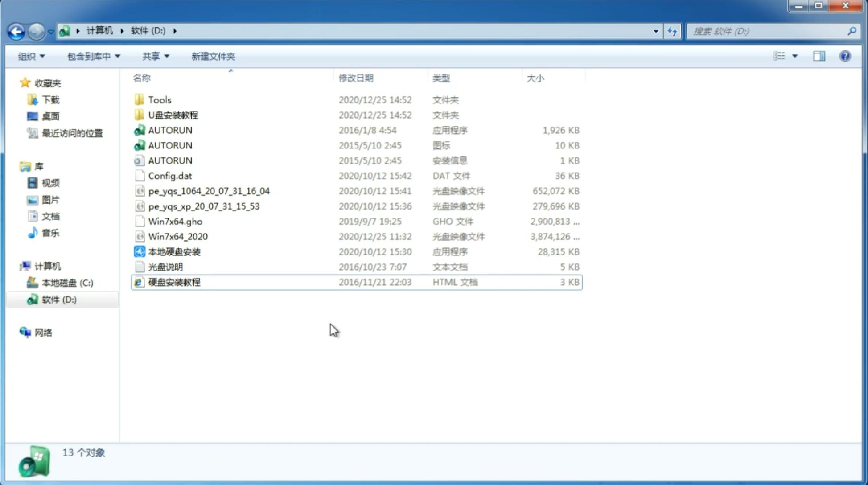
Task: Open Win7x64.gho backup file
Action: (x=176, y=221)
